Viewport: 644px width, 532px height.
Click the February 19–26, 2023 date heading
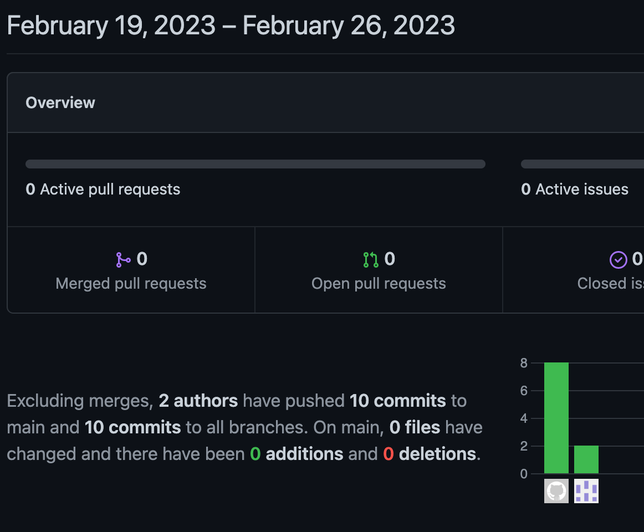231,24
